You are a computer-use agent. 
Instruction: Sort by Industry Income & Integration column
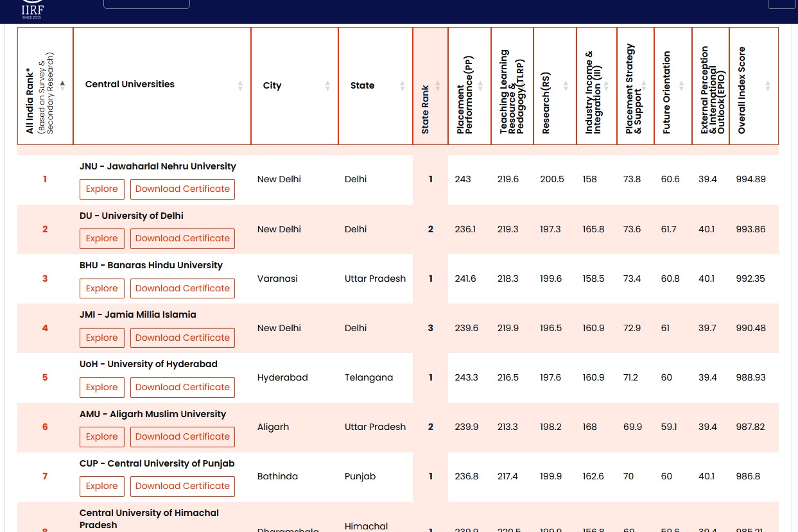pyautogui.click(x=606, y=86)
